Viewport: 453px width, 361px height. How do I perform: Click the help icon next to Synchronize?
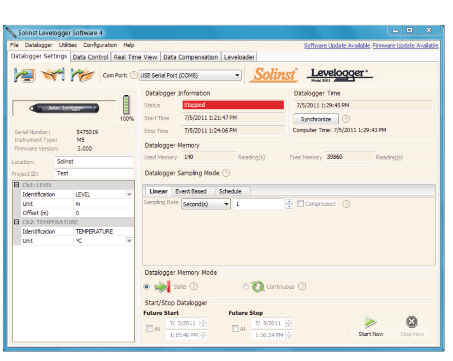click(x=346, y=119)
